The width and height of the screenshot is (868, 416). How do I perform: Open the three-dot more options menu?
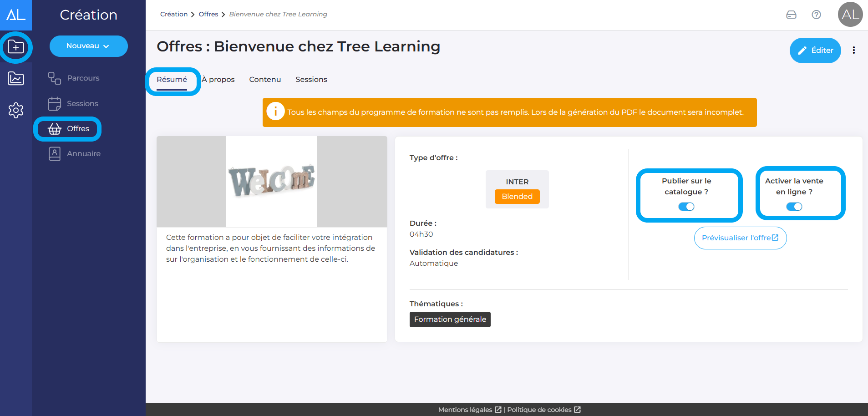[853, 50]
